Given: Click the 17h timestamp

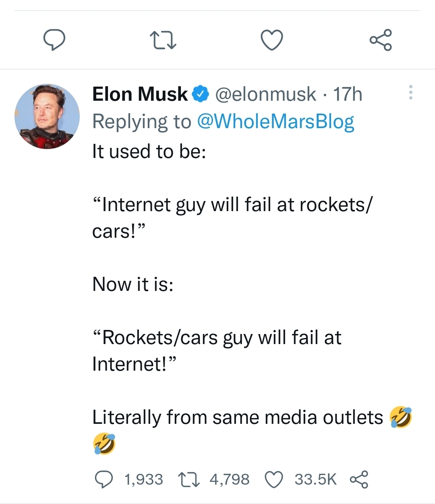Looking at the screenshot, I should coord(348,94).
